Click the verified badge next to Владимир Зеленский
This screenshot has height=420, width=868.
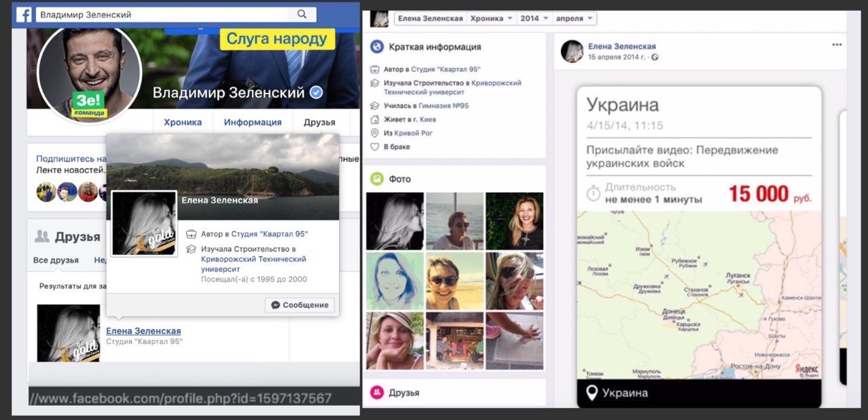(316, 93)
